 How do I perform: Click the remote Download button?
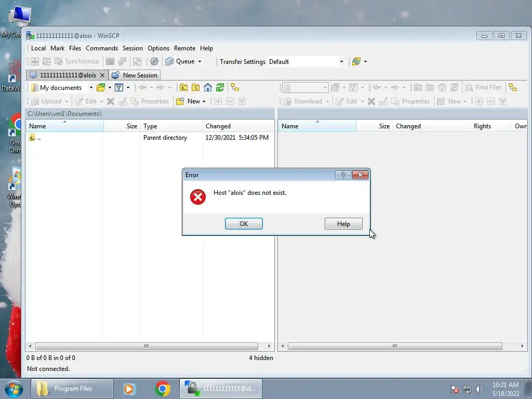[303, 101]
